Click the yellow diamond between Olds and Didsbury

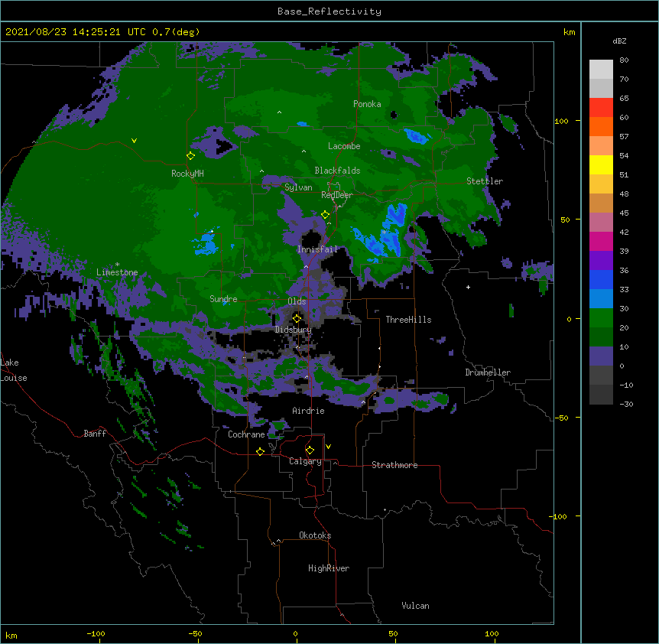297,318
